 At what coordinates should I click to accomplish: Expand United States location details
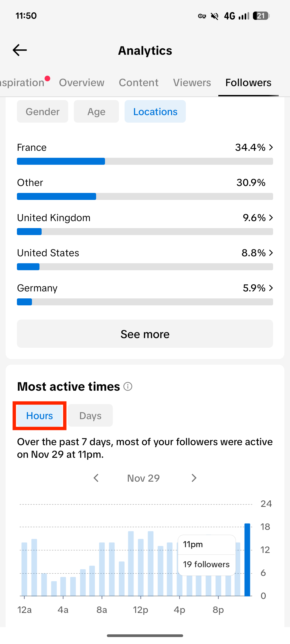pos(271,253)
